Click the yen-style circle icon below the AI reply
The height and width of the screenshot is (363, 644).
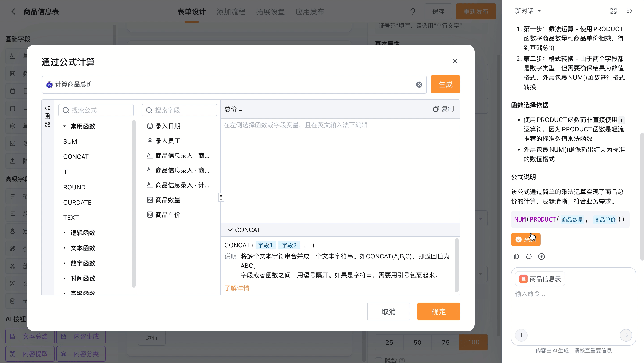[541, 256]
